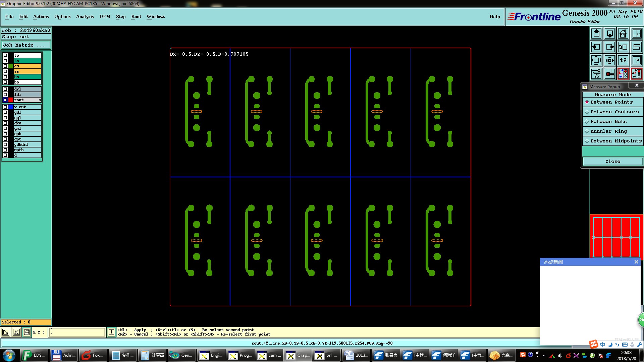Click the previous view (undo zoom) icon
Viewport: 644px width, 362px height.
(x=623, y=47)
